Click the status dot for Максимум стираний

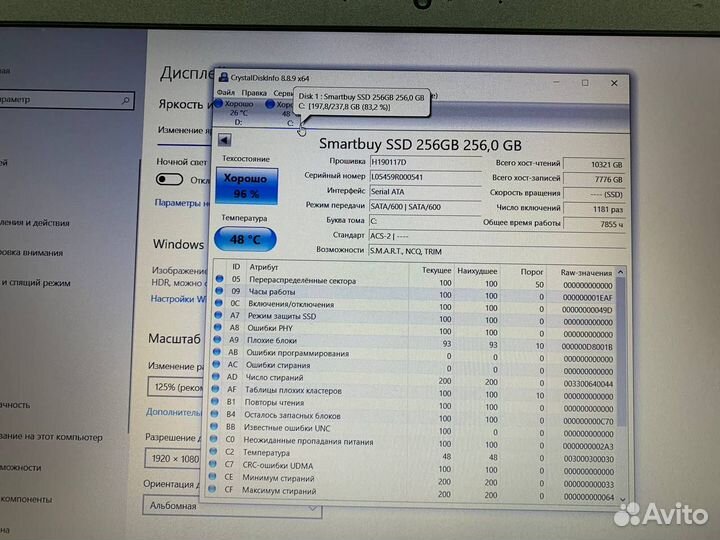click(212, 489)
